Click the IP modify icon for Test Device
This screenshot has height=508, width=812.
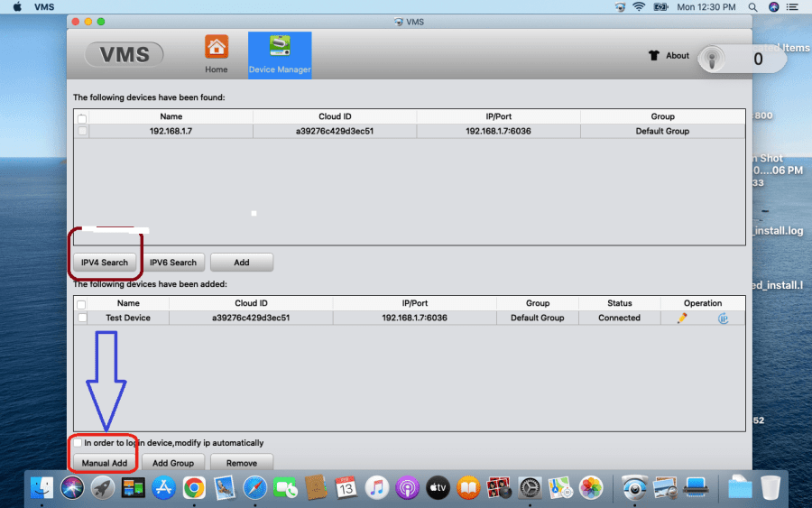click(x=723, y=318)
